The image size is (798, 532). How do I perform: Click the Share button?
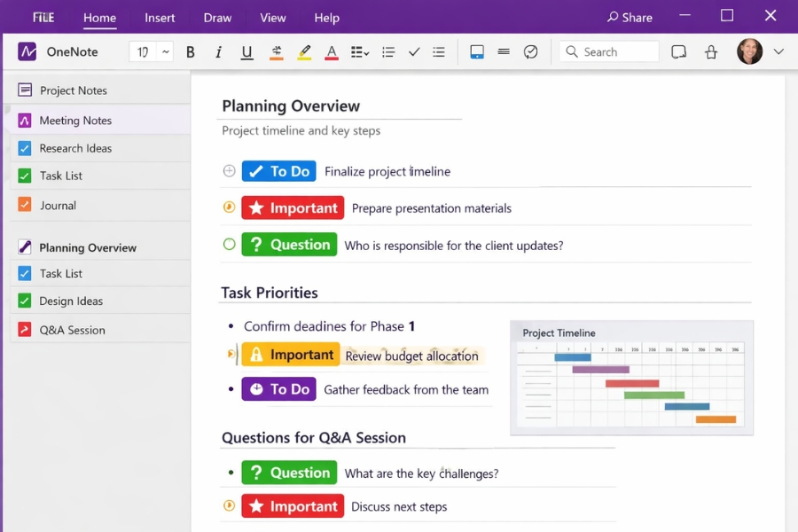[x=630, y=17]
